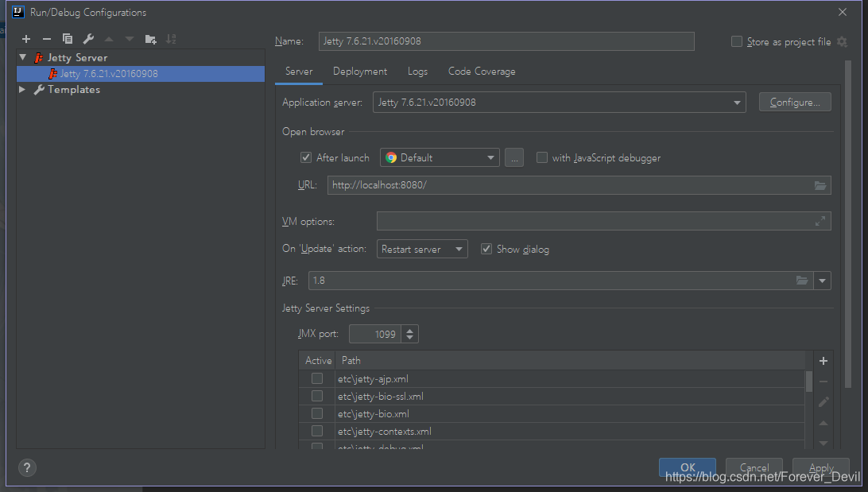Expand VM options field icon
Screen dimensions: 868x492
click(x=820, y=222)
